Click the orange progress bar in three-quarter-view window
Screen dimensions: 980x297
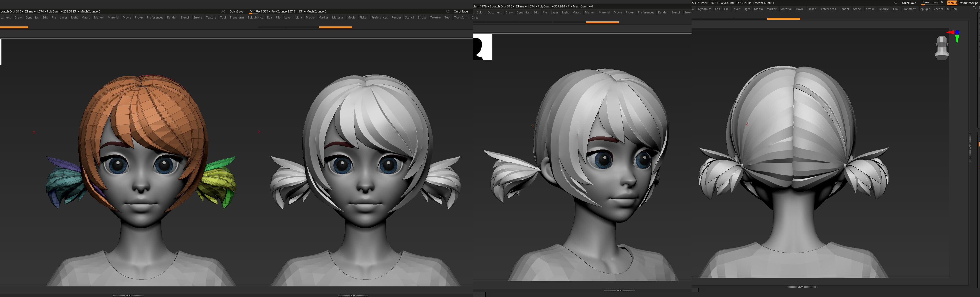[602, 22]
